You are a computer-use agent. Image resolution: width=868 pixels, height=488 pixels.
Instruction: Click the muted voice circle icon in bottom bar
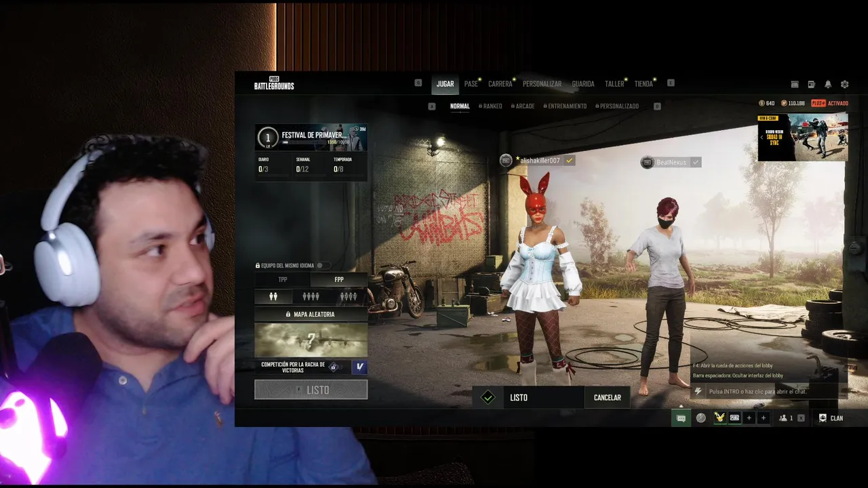(701, 418)
